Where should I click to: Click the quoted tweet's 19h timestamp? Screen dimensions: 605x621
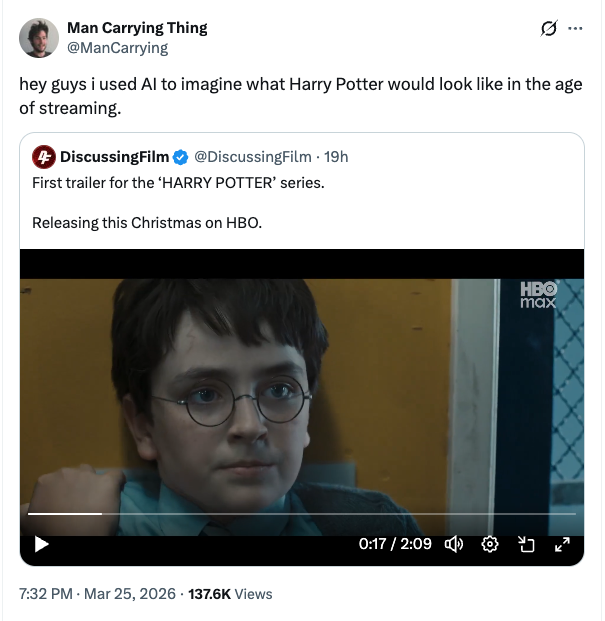[x=336, y=157]
